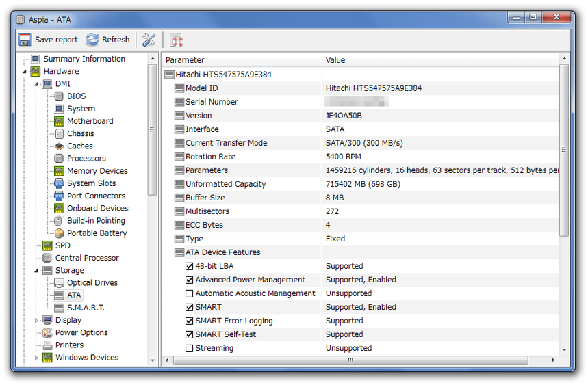Click the details vertical scrollbar thumb
Screen dimensions: 588x385
tap(564, 150)
